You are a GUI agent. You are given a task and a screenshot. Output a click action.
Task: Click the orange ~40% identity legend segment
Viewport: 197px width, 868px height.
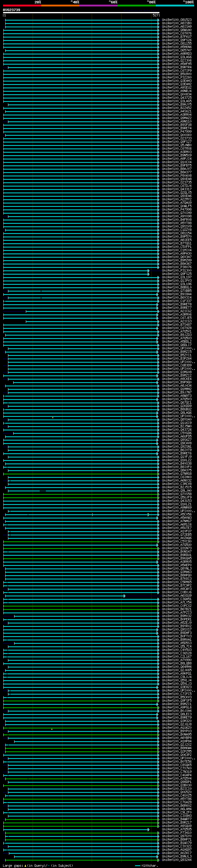point(60,6)
